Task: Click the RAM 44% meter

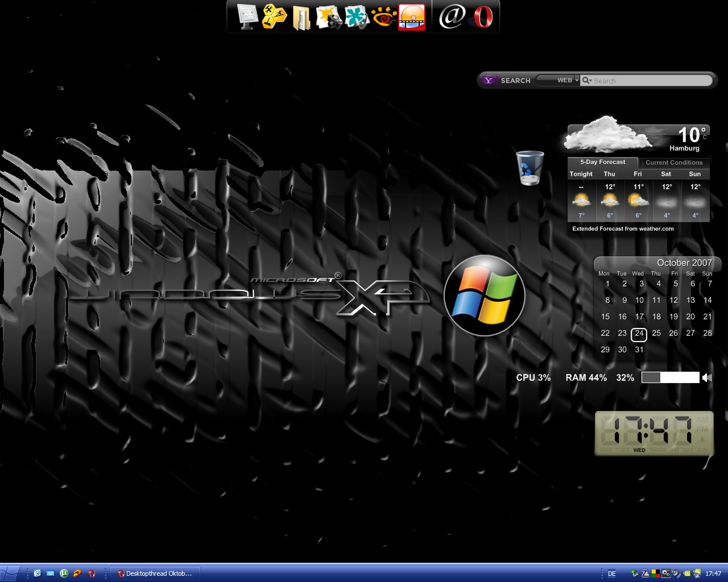Action: 586,377
